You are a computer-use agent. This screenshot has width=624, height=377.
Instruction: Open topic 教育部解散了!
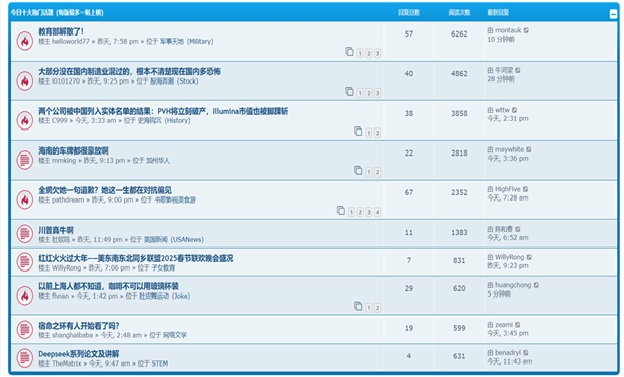coord(61,31)
